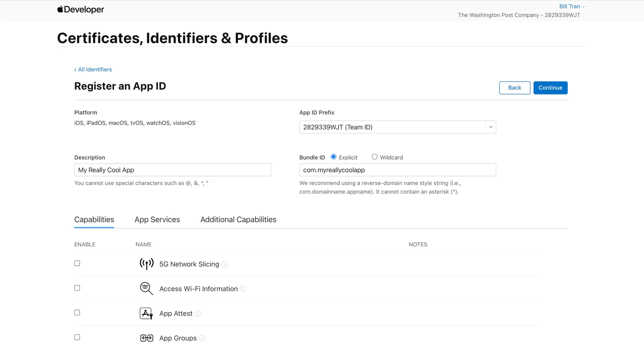Image resolution: width=644 pixels, height=347 pixels.
Task: Expand the Bill Tran account menu
Action: coord(572,6)
